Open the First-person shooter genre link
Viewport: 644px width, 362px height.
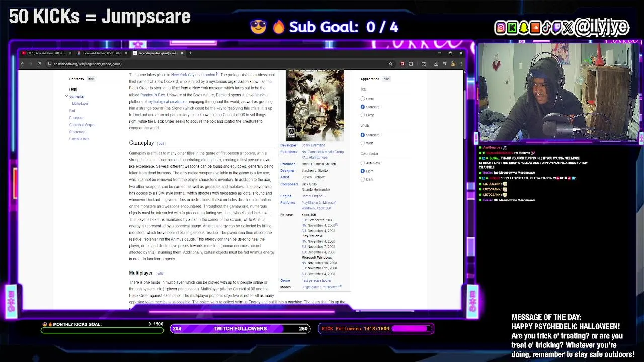coord(316,280)
